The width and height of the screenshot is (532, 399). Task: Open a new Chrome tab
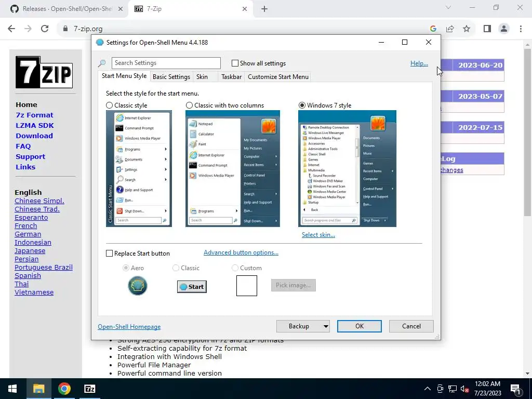264,9
